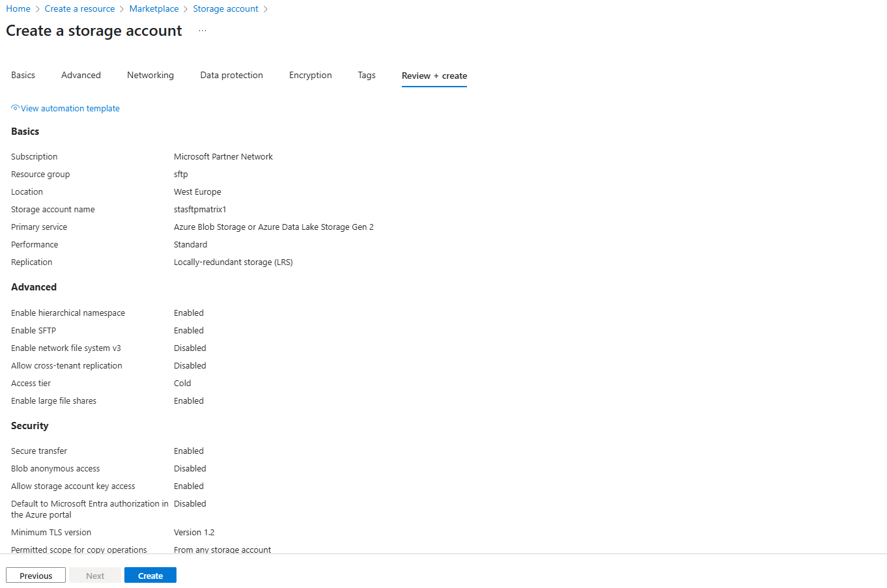Click Locally-redundant storage (LRS) value
The width and height of the screenshot is (887, 588).
coord(233,262)
